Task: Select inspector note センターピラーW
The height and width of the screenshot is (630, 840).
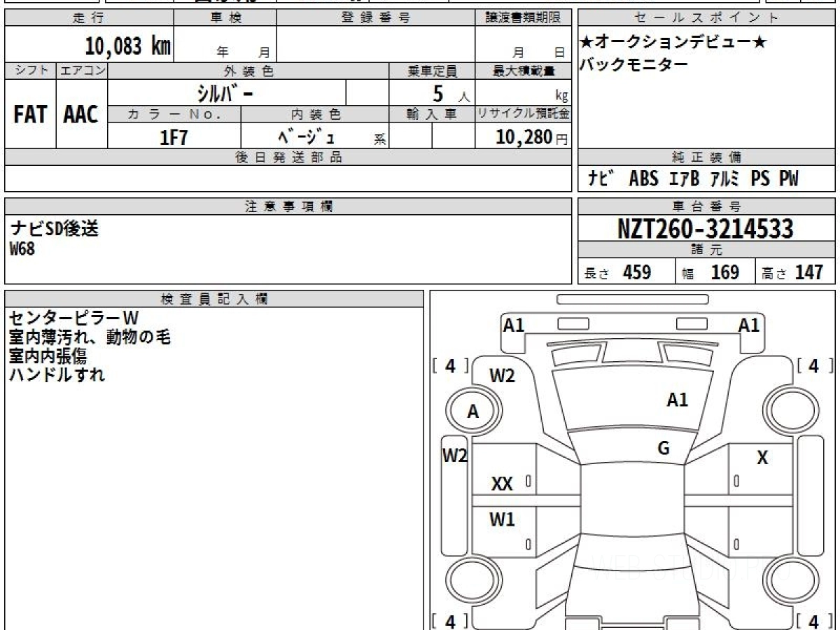Action: (x=73, y=319)
